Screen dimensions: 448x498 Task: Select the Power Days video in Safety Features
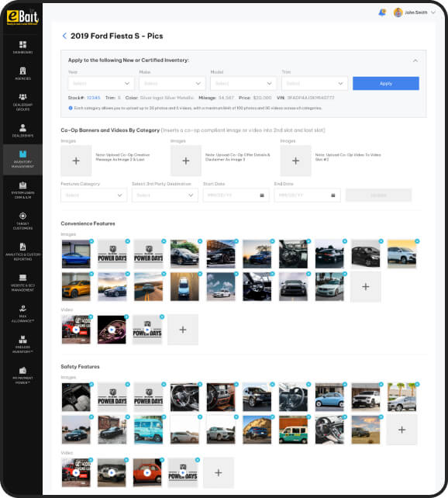coord(183,472)
